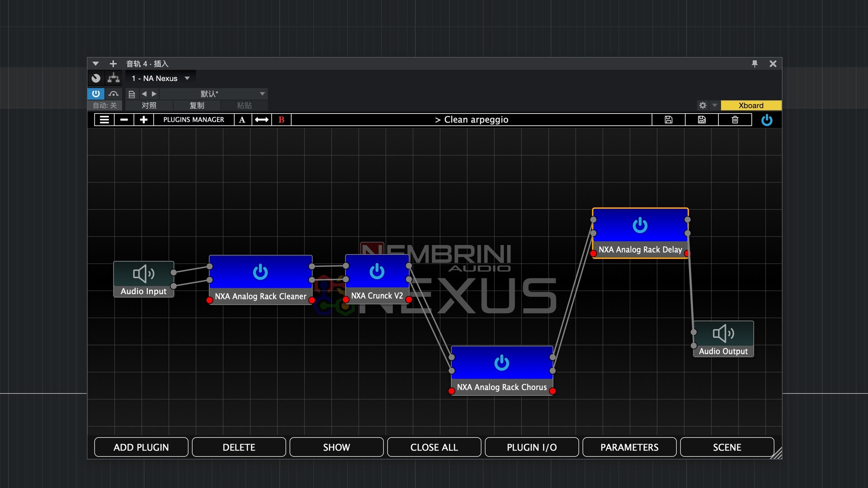Select the NXA Crunck V2 label
The height and width of the screenshot is (488, 868).
tap(377, 296)
